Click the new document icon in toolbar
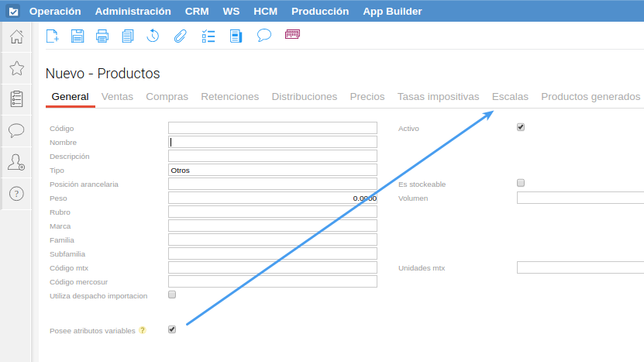Screen dimensions: 644x362 [53, 36]
